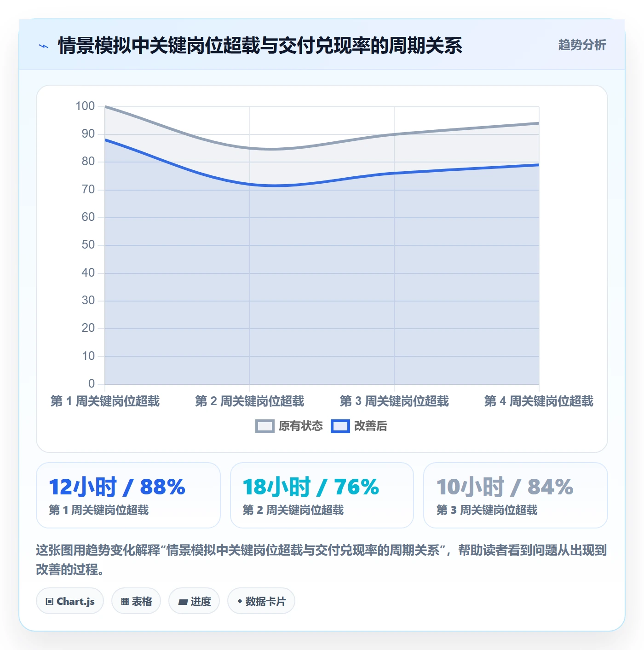
Task: Click the 改善后 legend label
Action: 370,426
